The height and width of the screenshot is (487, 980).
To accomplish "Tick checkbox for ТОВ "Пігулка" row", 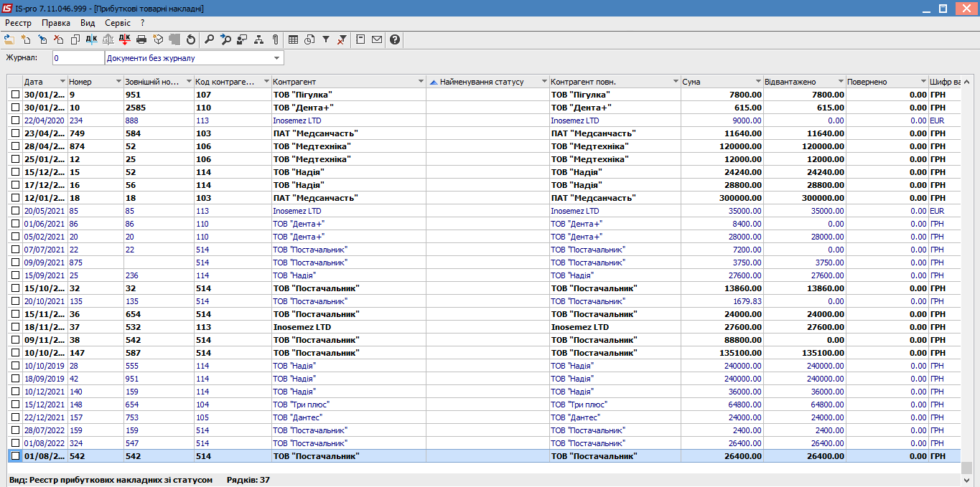I will pyautogui.click(x=15, y=95).
